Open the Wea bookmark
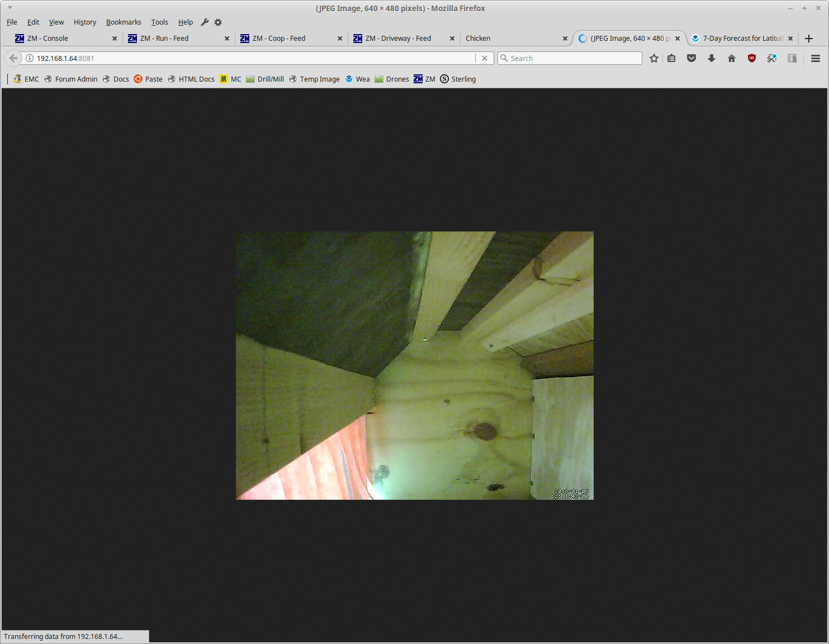Screen dimensions: 829x644 pyautogui.click(x=357, y=79)
